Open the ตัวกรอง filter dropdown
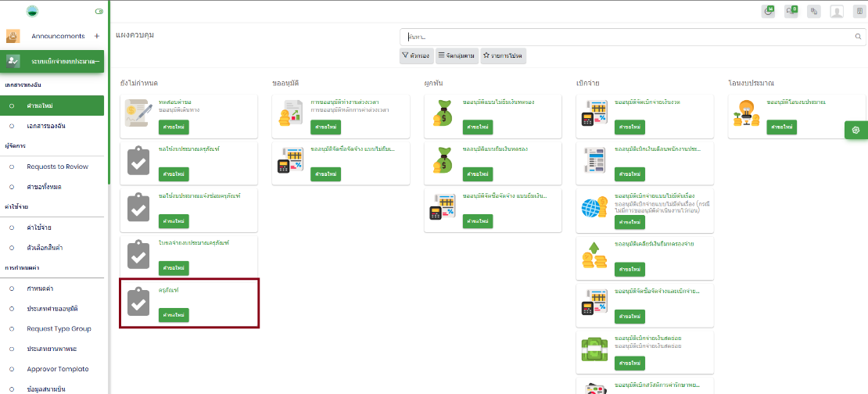Image resolution: width=868 pixels, height=394 pixels. tap(416, 56)
